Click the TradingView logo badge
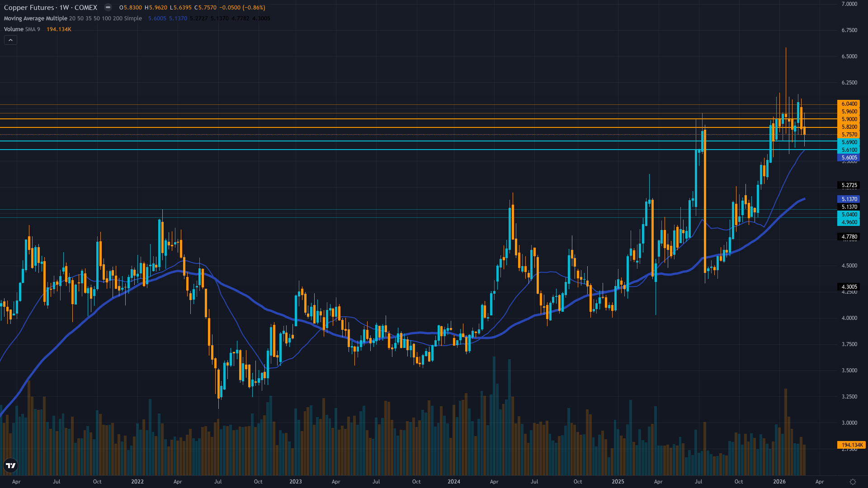This screenshot has width=868, height=488. 10,465
